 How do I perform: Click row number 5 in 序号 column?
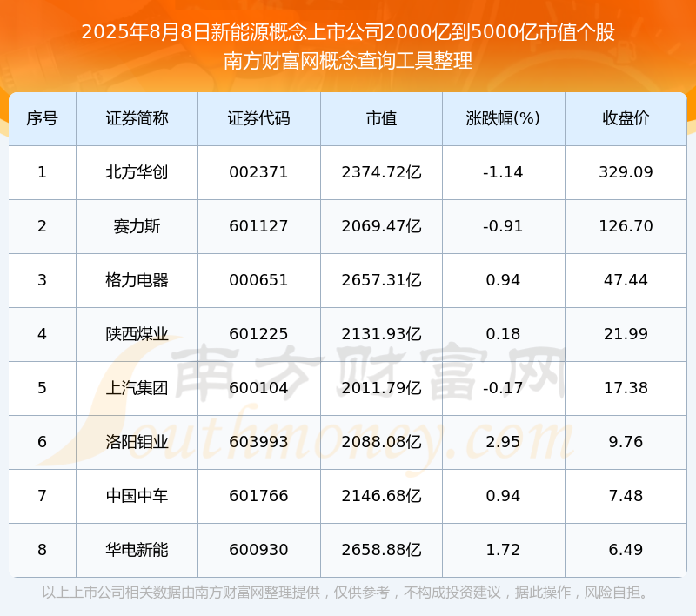[42, 388]
